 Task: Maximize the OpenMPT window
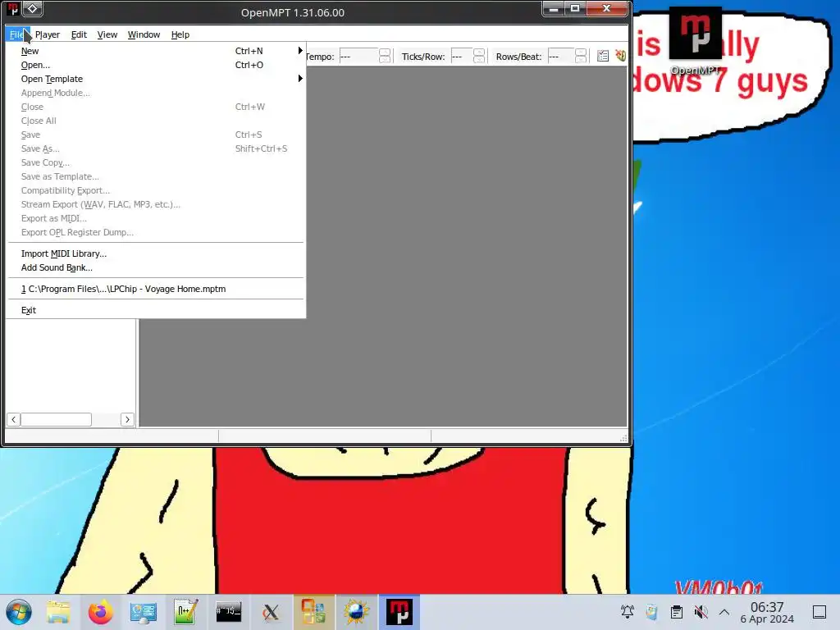[x=575, y=8]
